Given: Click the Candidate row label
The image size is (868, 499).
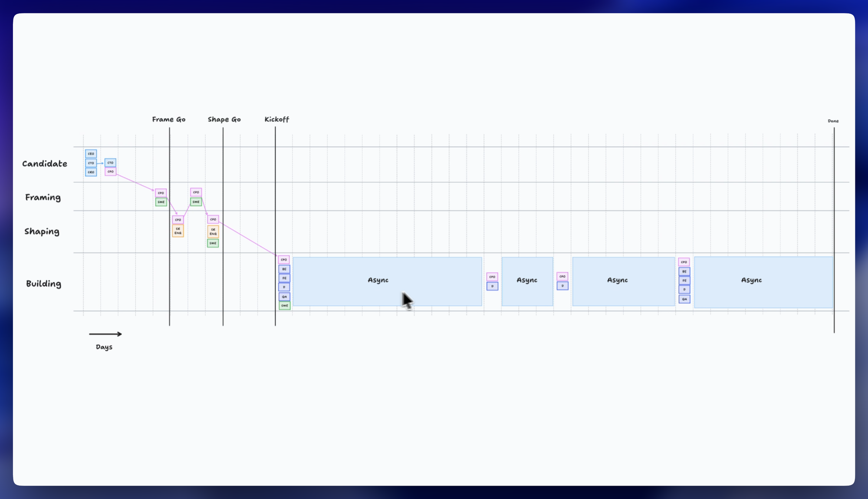Looking at the screenshot, I should click(x=45, y=164).
